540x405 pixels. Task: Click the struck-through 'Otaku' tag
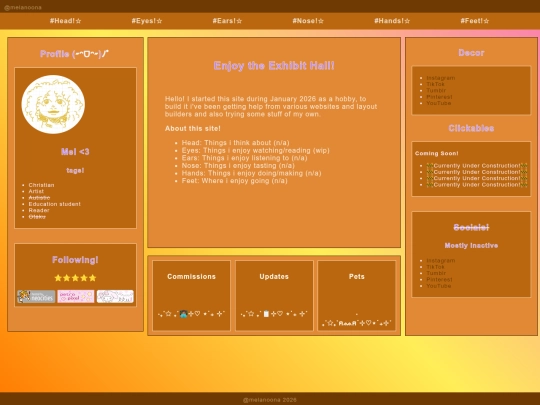tap(37, 217)
